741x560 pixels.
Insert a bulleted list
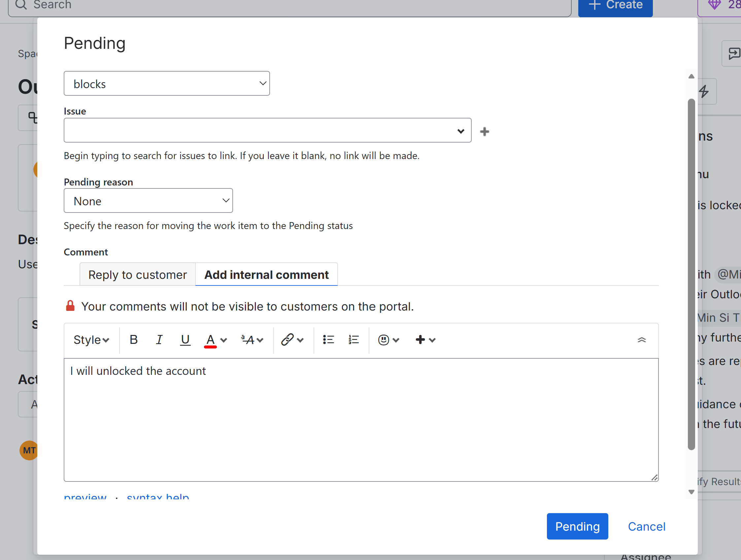pyautogui.click(x=328, y=340)
